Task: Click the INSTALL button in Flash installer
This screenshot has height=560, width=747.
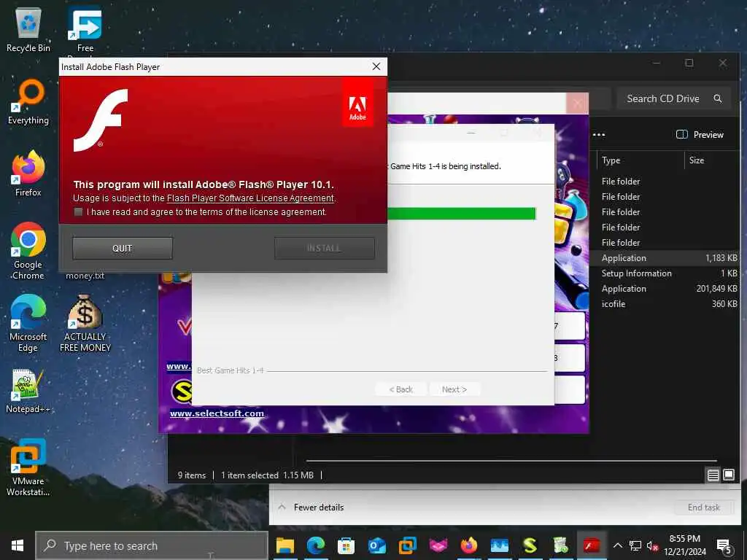Action: coord(325,248)
